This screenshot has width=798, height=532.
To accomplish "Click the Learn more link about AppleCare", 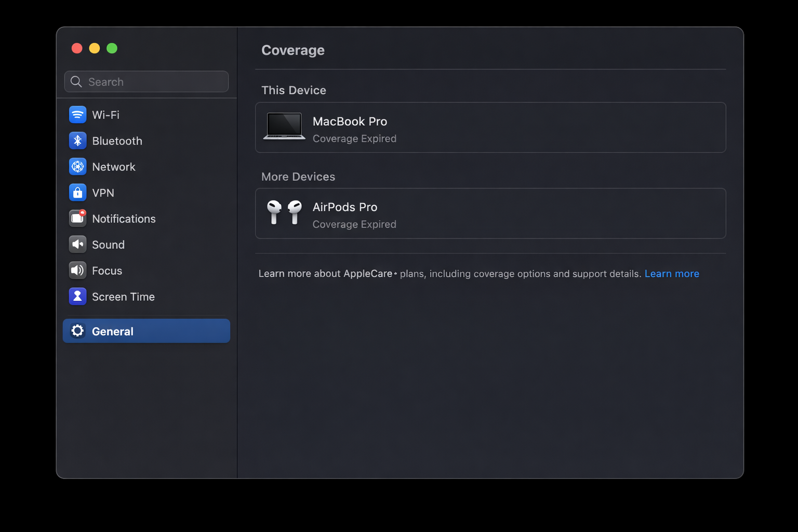I will pos(672,273).
